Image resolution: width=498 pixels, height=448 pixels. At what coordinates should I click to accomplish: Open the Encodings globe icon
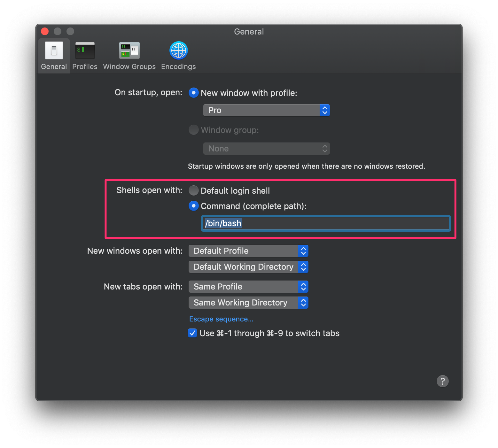178,50
